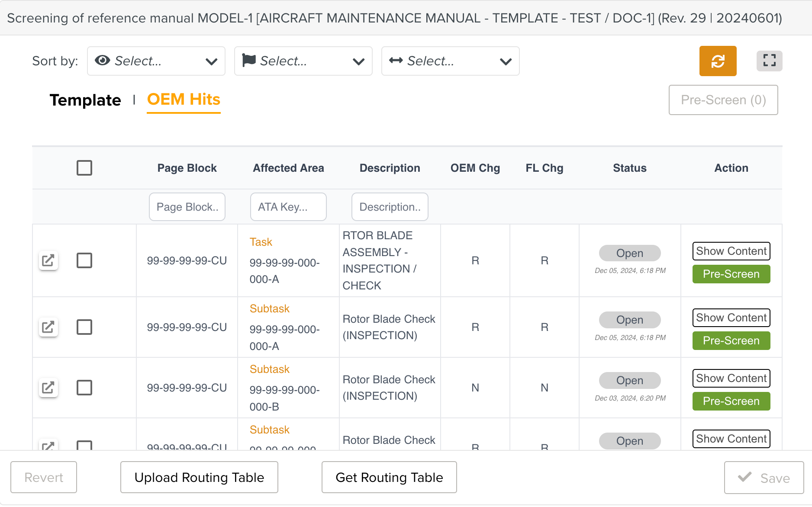
Task: Open the flag icon sort dropdown
Action: click(x=303, y=61)
